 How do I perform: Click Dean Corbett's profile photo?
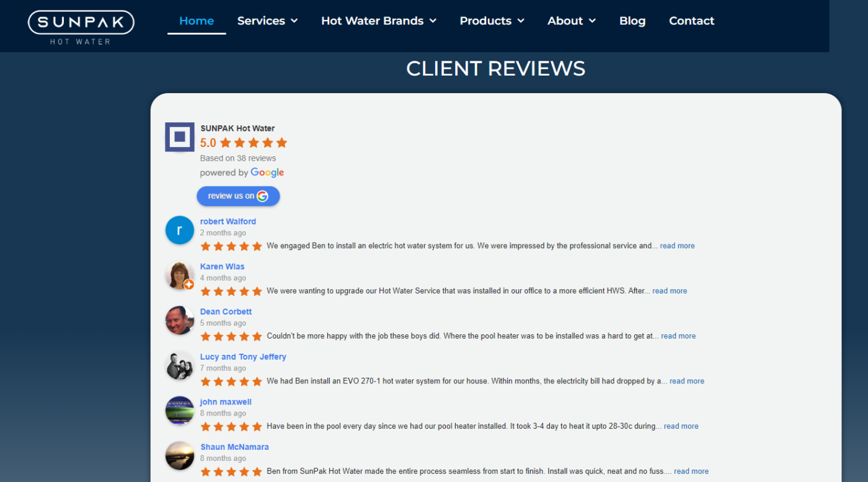180,321
